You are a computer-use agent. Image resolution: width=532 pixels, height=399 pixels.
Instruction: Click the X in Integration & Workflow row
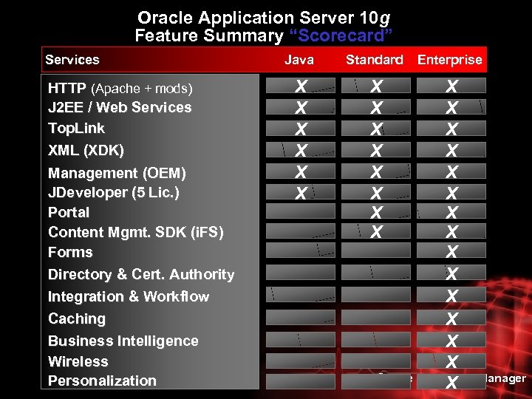(451, 296)
